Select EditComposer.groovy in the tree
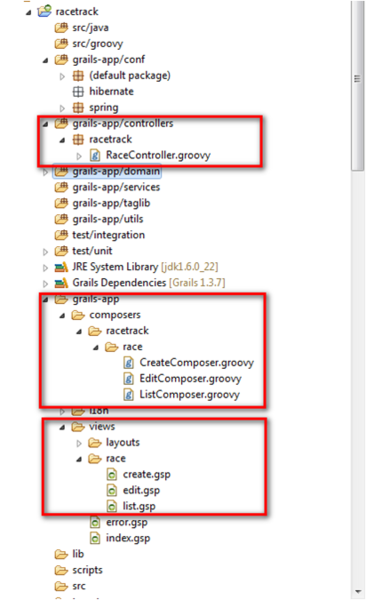This screenshot has height=600, width=366. tap(190, 379)
